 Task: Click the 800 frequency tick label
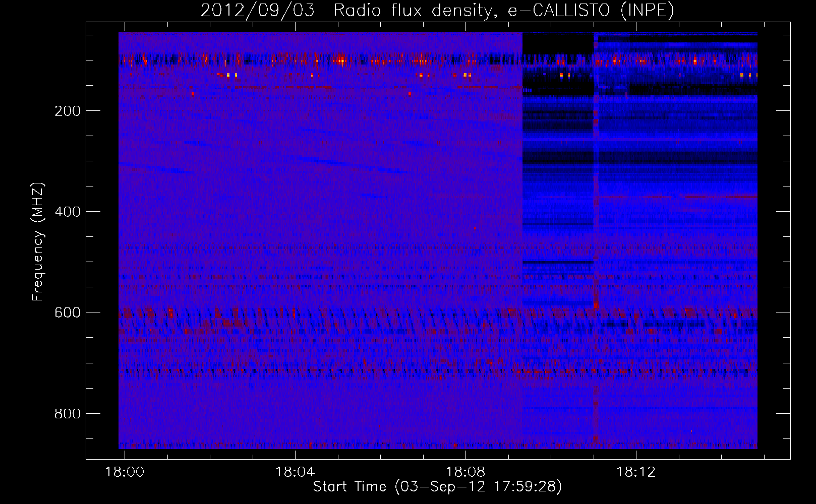67,414
